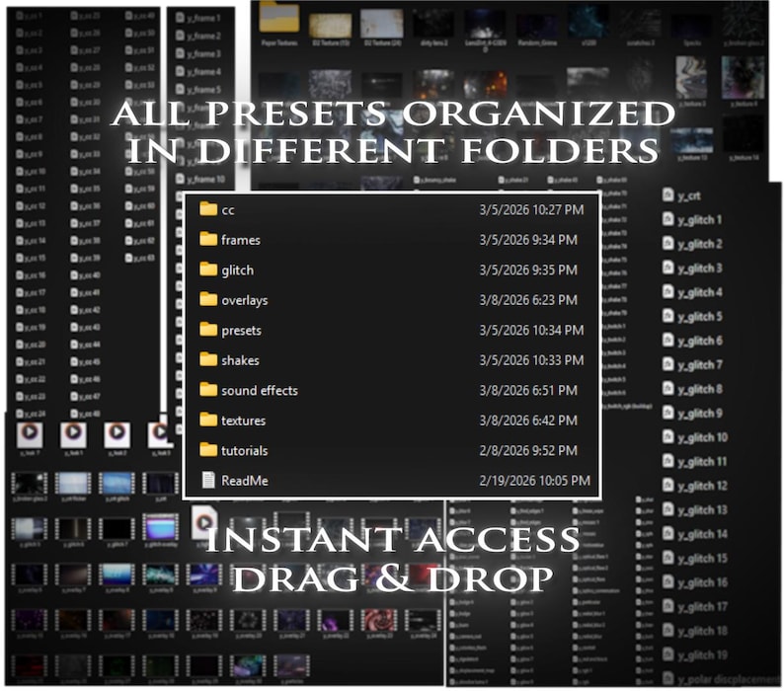Select the 'y_glitch 19' file name
The image size is (784, 691).
pos(702,655)
